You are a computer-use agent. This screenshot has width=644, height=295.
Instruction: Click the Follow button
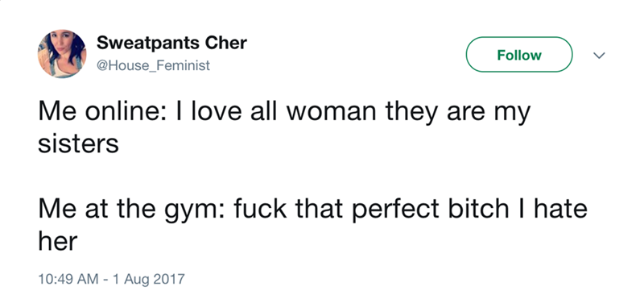[x=519, y=54]
